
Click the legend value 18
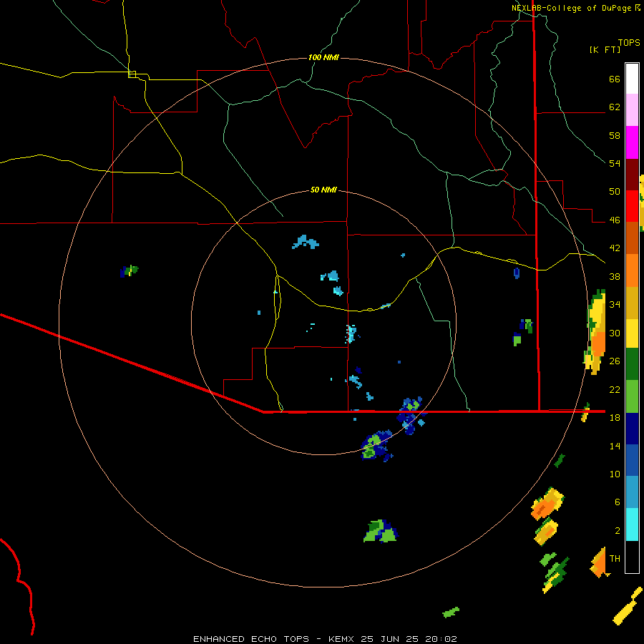tap(615, 417)
